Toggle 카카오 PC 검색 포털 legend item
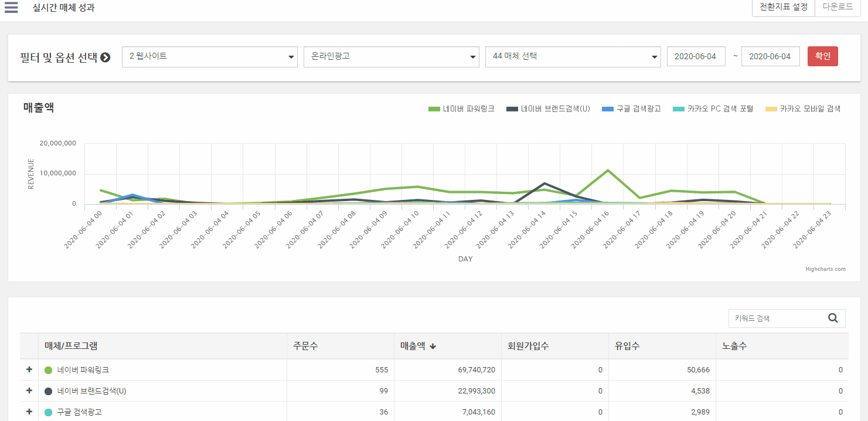This screenshot has width=868, height=421. click(713, 109)
